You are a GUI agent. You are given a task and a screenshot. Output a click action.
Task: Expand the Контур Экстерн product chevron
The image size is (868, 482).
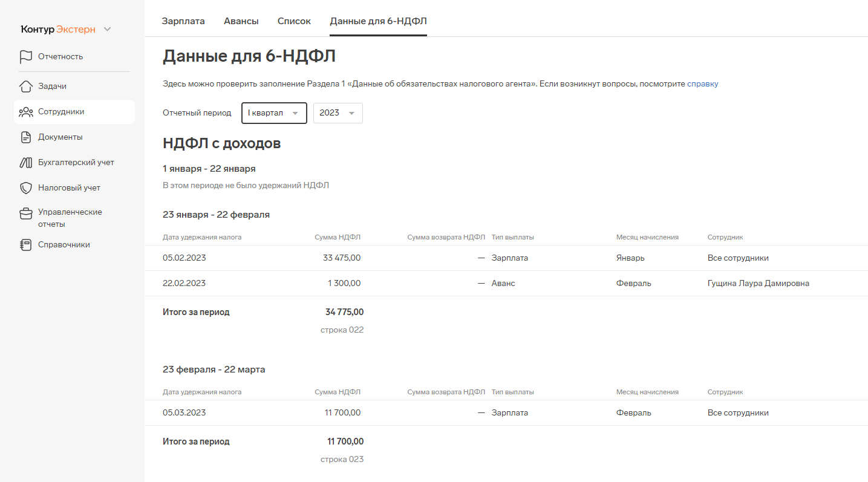click(107, 30)
